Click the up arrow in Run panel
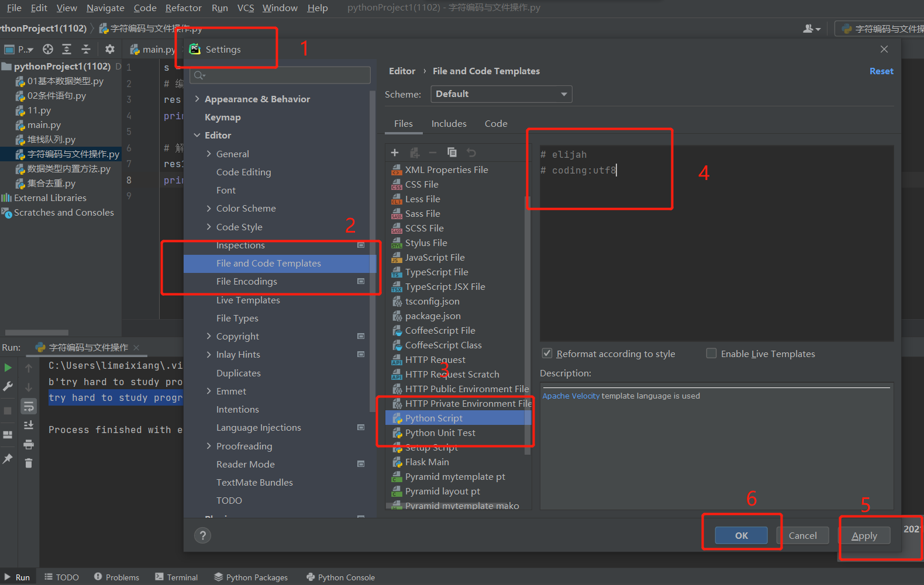 click(28, 368)
